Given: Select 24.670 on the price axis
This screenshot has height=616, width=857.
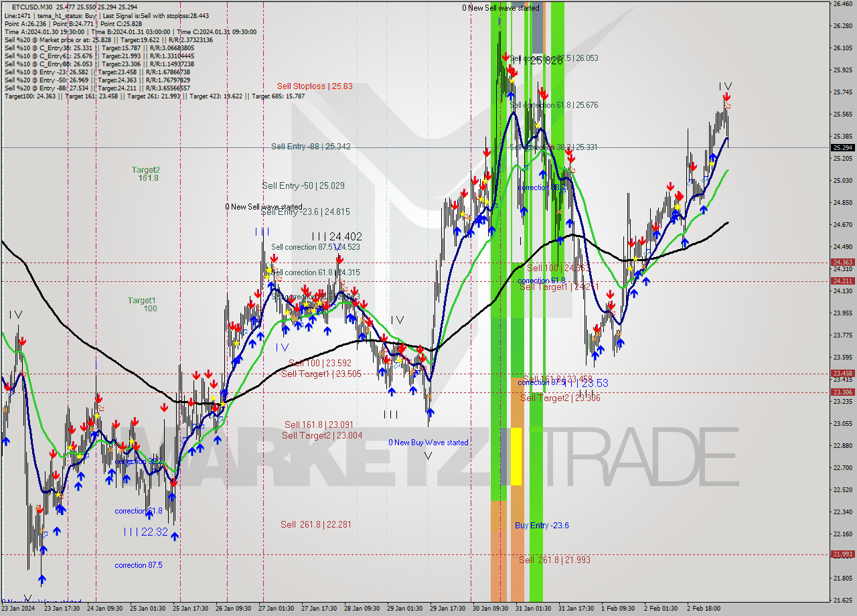Looking at the screenshot, I should 842,225.
